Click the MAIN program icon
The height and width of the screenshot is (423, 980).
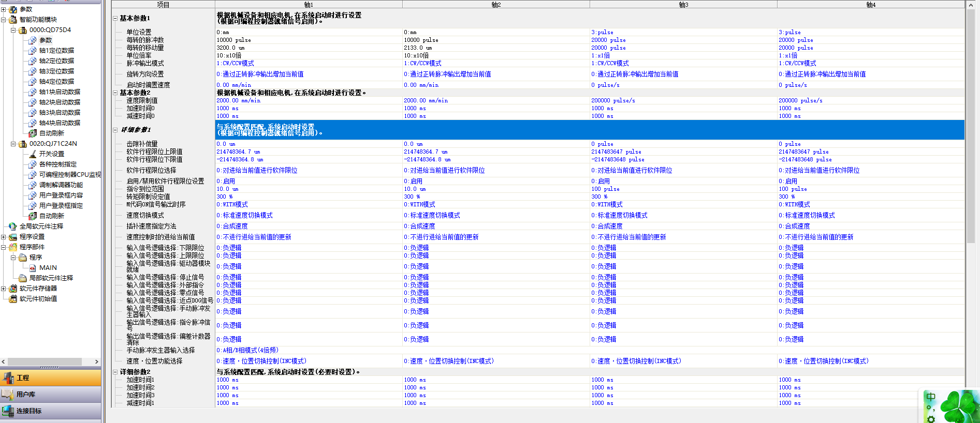33,268
